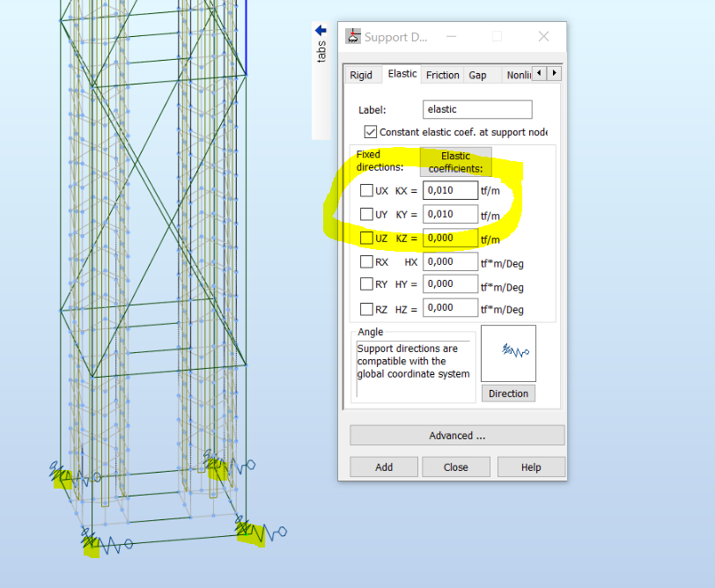Click inside the Label field showing 'elastic'

[x=476, y=109]
